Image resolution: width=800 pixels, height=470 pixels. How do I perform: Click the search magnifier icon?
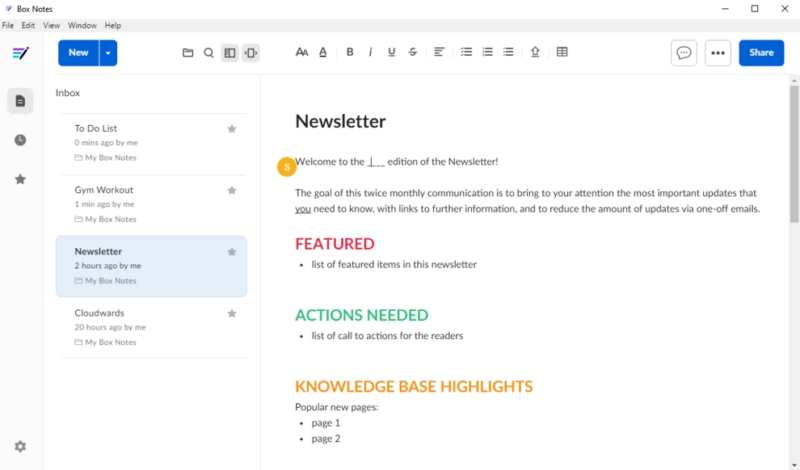208,53
